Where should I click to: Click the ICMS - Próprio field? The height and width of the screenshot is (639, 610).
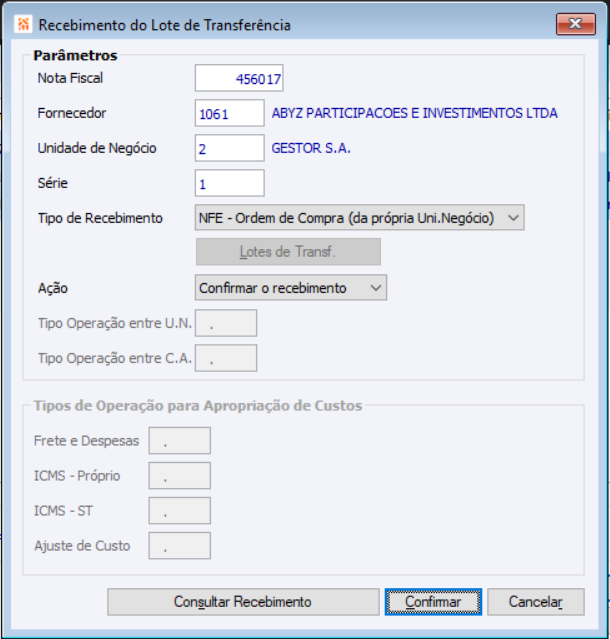click(179, 476)
